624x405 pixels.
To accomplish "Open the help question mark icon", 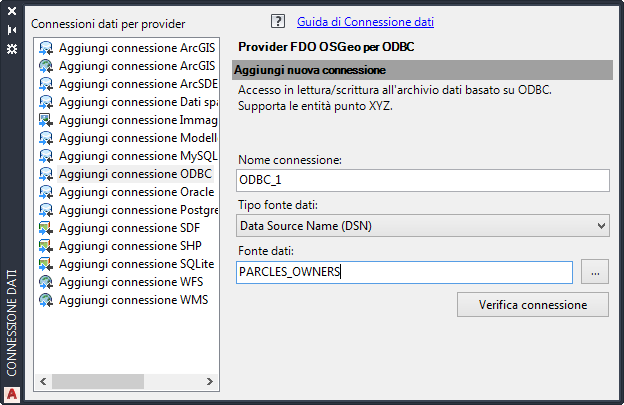I will [279, 21].
